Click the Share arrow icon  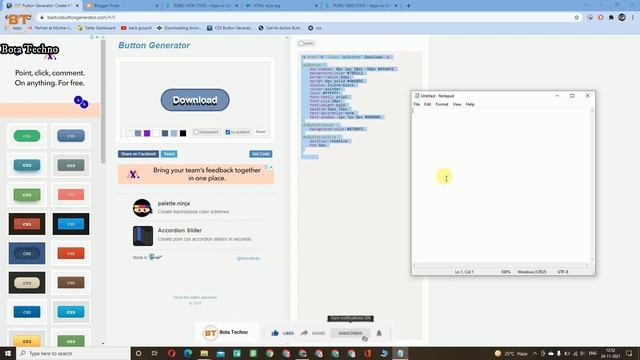click(x=304, y=333)
